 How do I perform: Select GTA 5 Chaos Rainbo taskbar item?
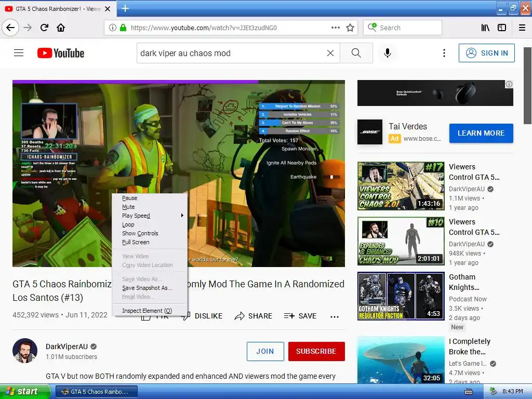[x=96, y=392]
